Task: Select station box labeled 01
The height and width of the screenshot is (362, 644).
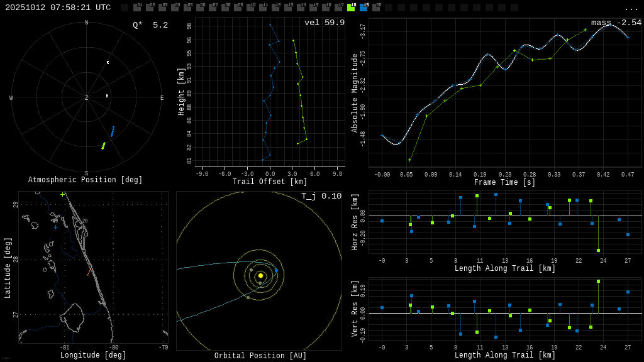Action: [x=137, y=8]
